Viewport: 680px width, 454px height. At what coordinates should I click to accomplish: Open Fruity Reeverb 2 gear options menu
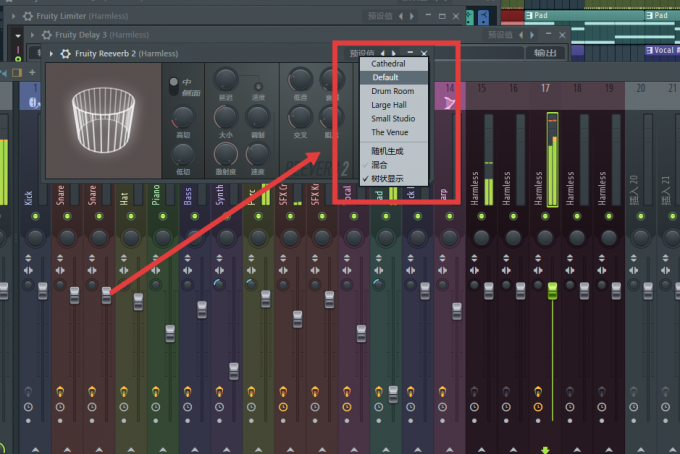[65, 54]
